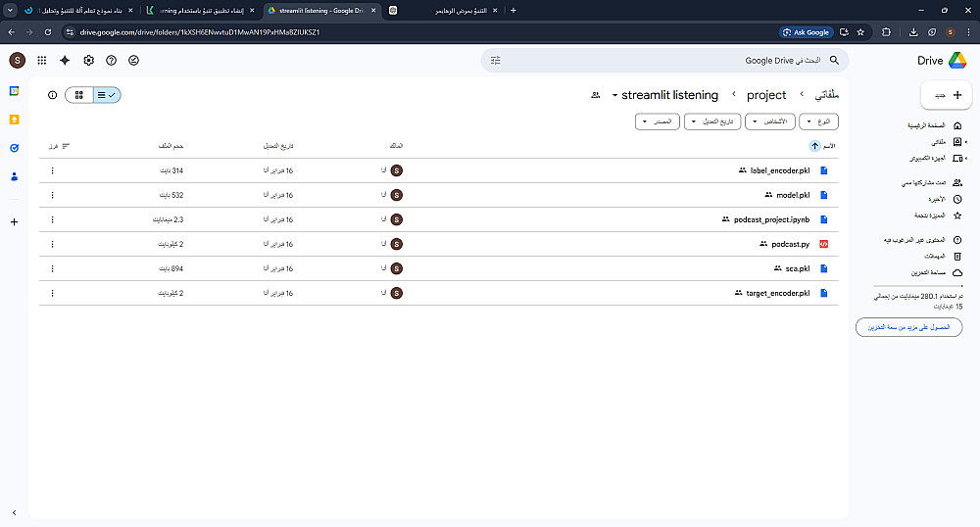Open Google Calendar side panel icon
The image size is (980, 527).
click(x=15, y=91)
